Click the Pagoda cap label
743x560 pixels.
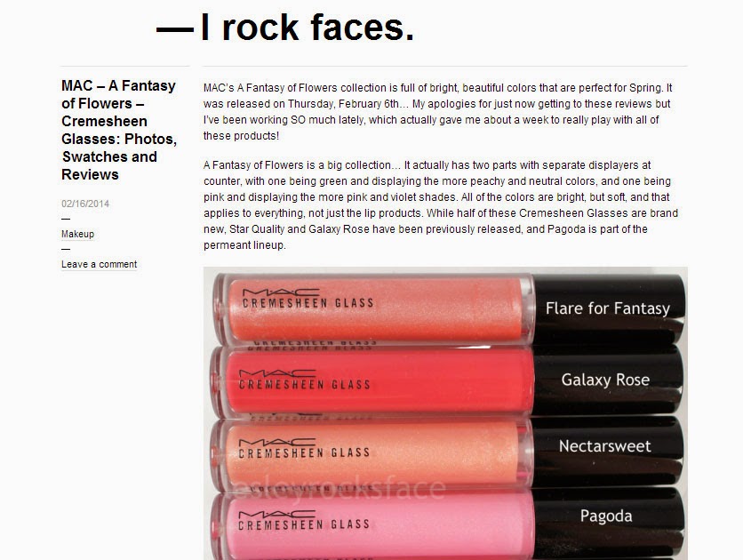606,516
